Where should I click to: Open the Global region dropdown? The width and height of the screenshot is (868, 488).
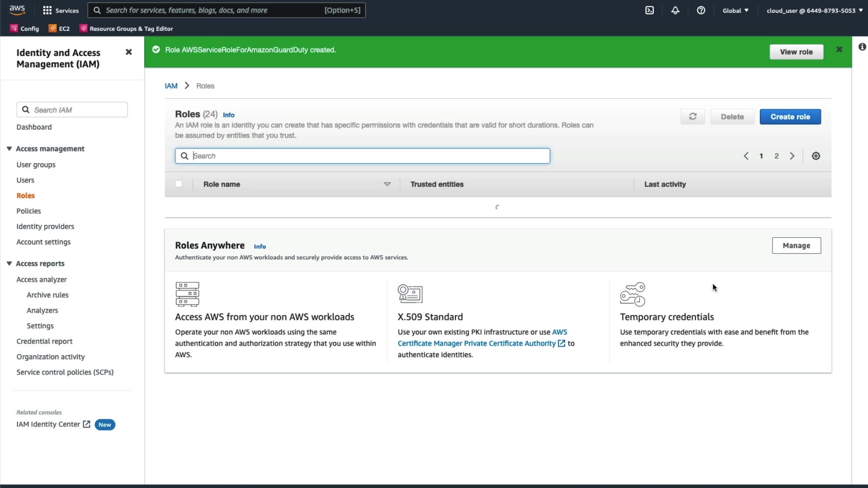735,10
